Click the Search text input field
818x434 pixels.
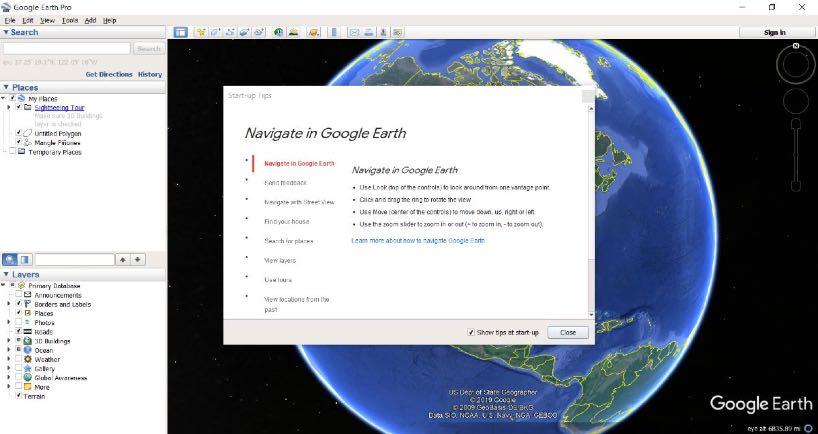(x=67, y=49)
